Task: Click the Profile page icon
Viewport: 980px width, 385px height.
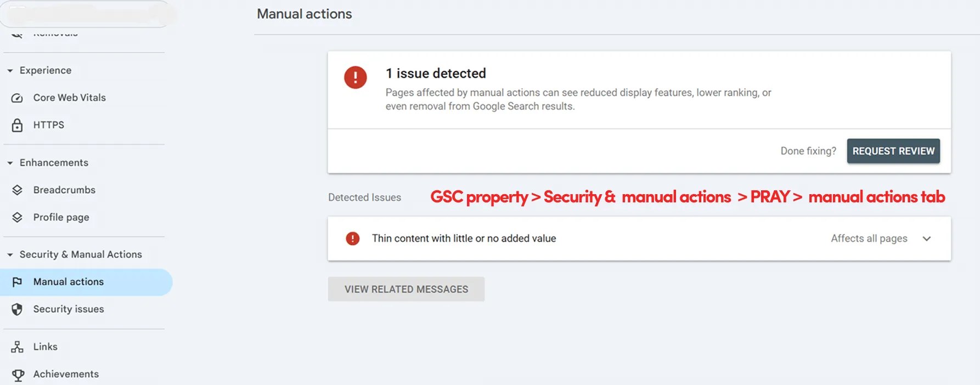Action: (x=18, y=217)
